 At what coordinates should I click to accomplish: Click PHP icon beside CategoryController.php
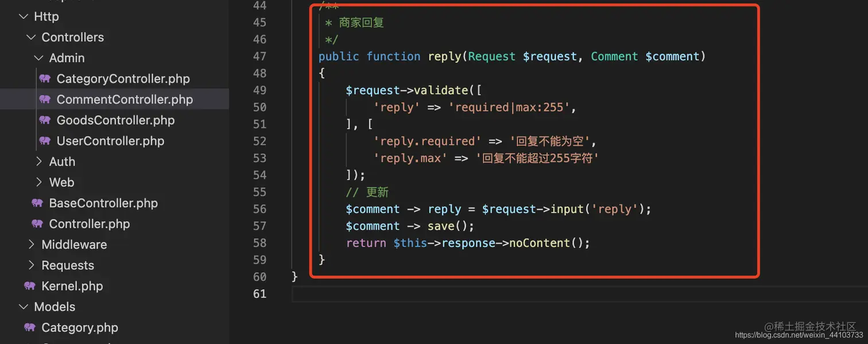45,79
